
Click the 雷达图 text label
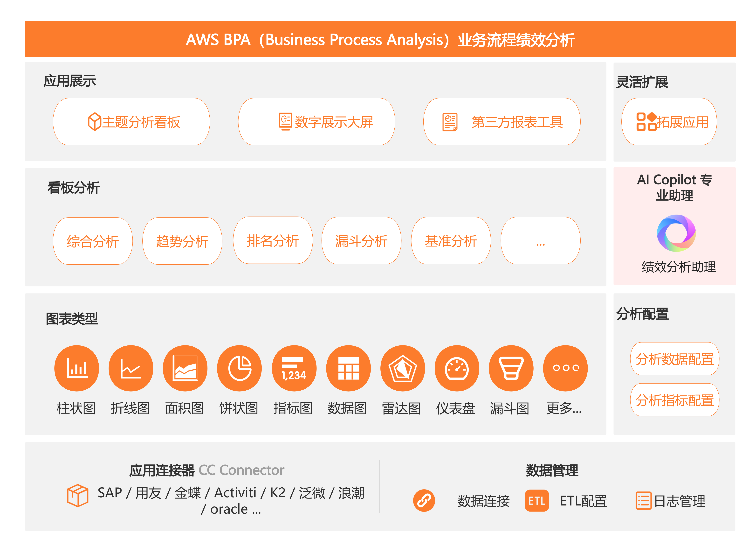(x=402, y=408)
